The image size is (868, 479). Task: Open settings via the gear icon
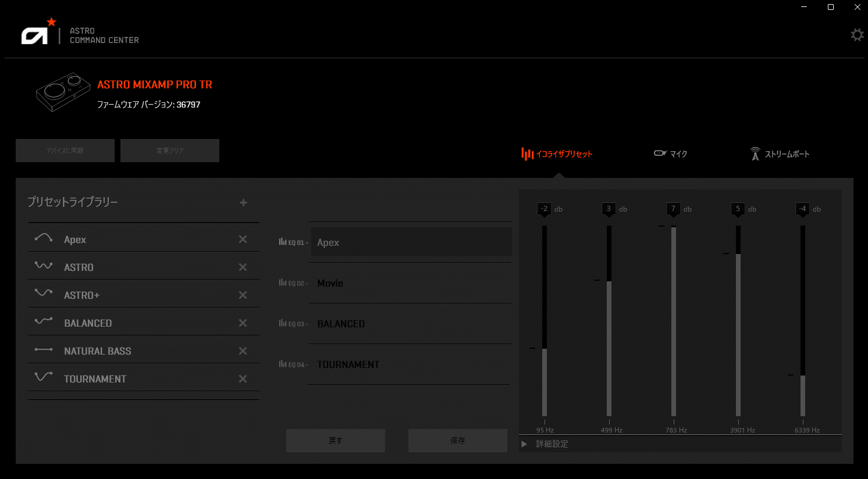coord(857,35)
